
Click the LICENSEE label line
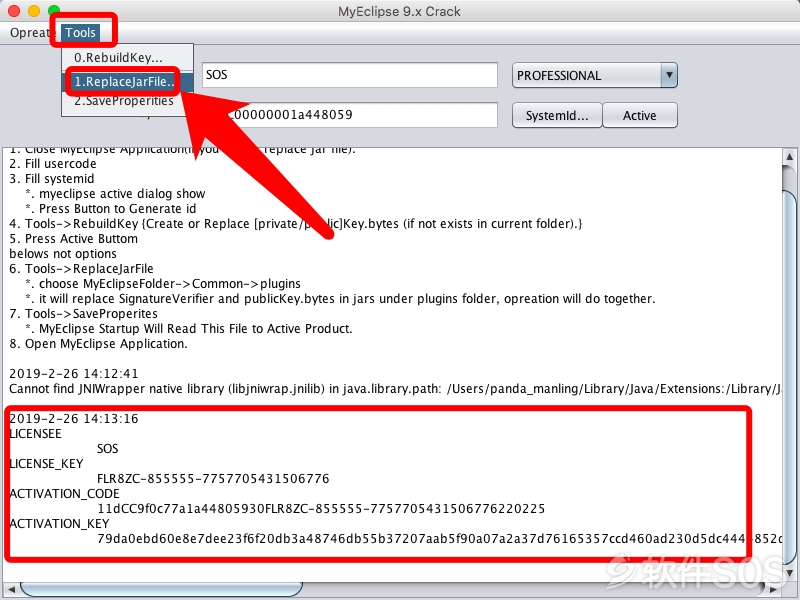pyautogui.click(x=36, y=434)
